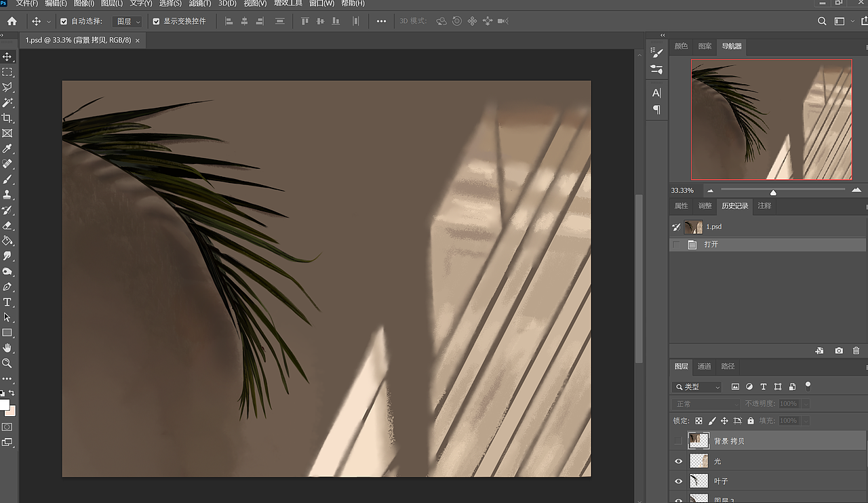Switch to the 调整 tab
The height and width of the screenshot is (503, 868).
[x=705, y=205]
